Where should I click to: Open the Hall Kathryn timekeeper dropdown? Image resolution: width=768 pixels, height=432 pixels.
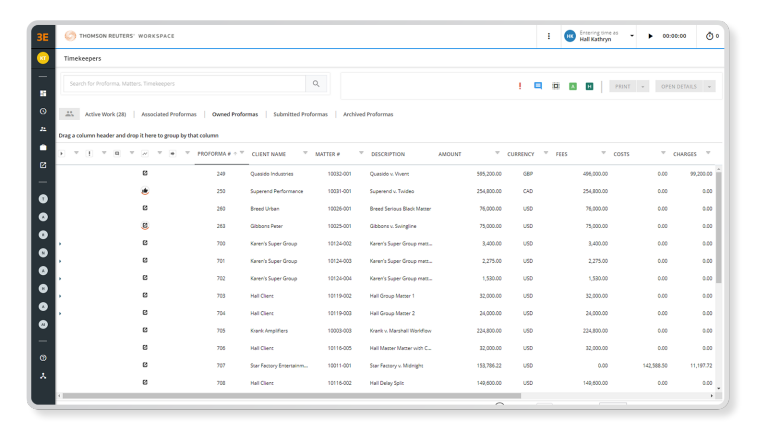[632, 36]
